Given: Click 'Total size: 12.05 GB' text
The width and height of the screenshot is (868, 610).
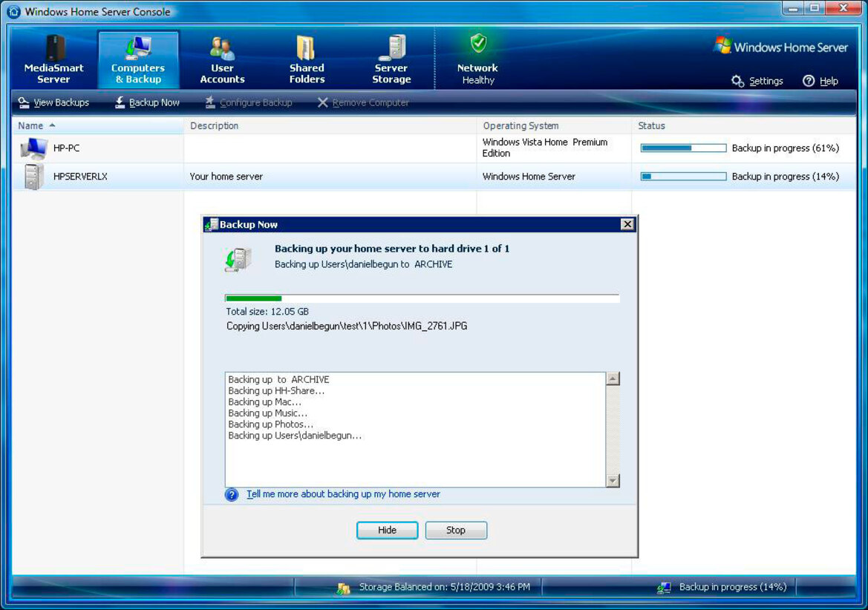Looking at the screenshot, I should (x=267, y=312).
